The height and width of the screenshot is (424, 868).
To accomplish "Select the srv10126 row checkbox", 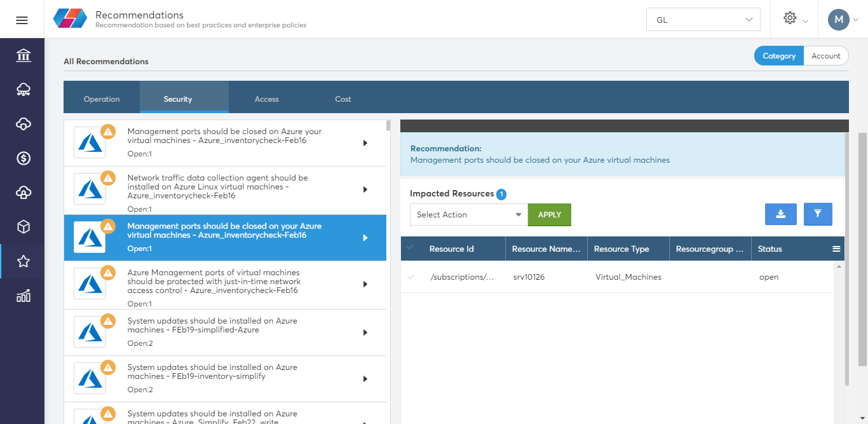I will click(411, 277).
